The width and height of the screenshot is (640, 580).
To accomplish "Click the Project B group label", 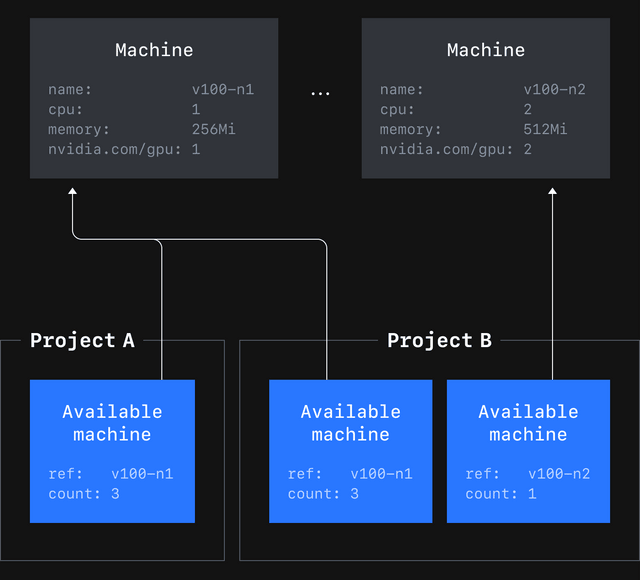I will coord(439,341).
